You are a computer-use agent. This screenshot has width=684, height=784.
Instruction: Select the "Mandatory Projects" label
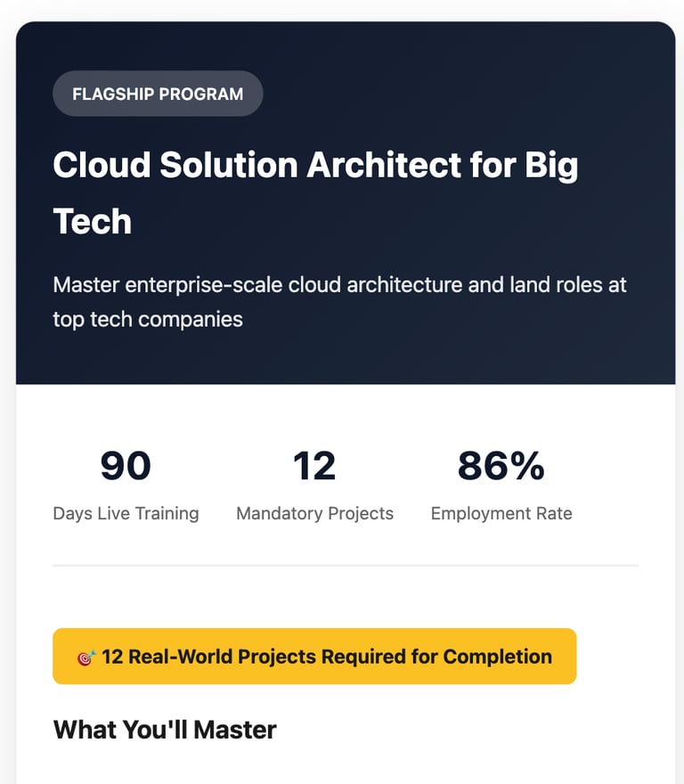click(314, 513)
